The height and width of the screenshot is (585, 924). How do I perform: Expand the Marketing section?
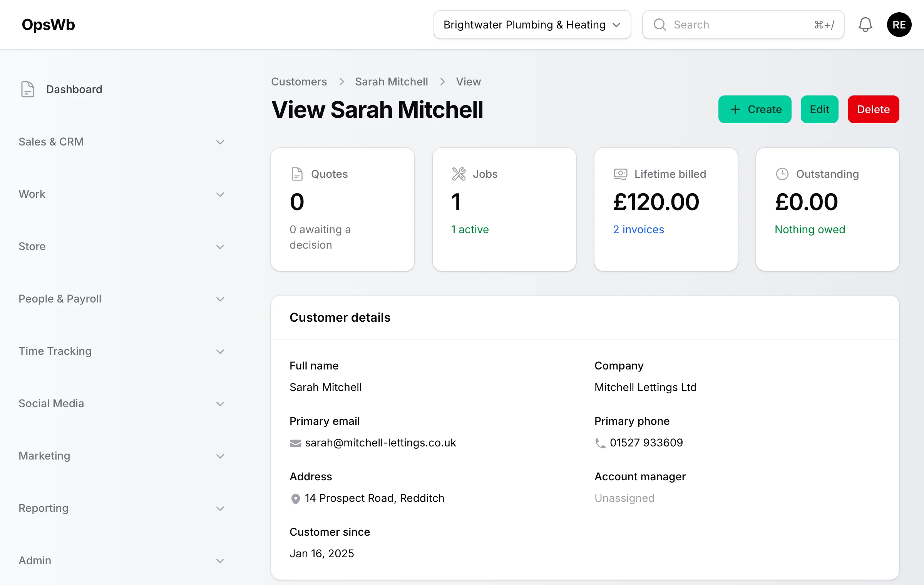122,456
